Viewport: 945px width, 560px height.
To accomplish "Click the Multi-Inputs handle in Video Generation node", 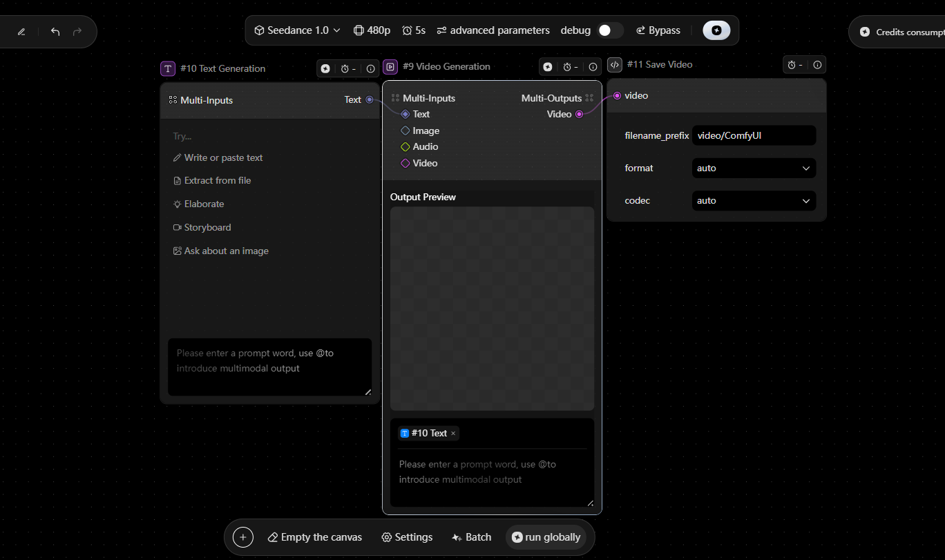I will 395,98.
